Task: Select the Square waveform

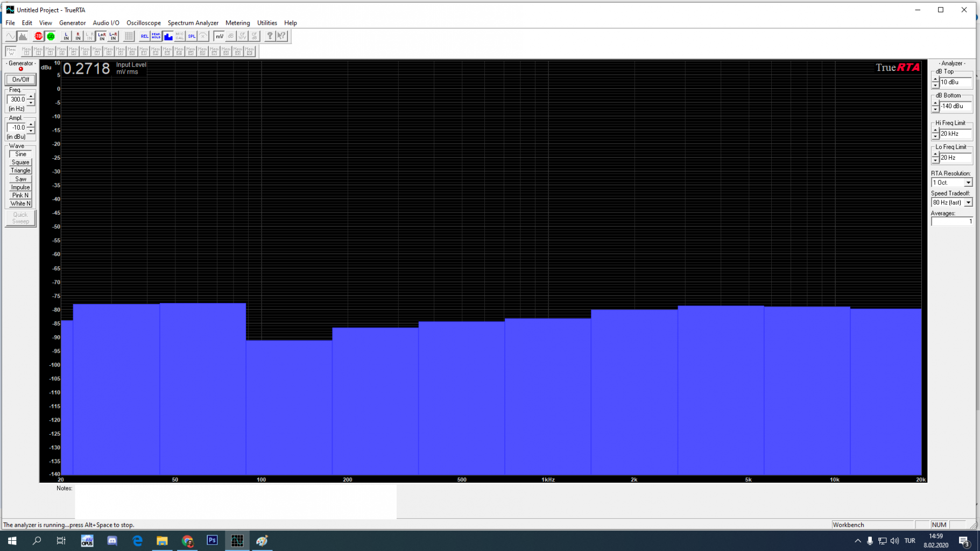Action: point(20,162)
